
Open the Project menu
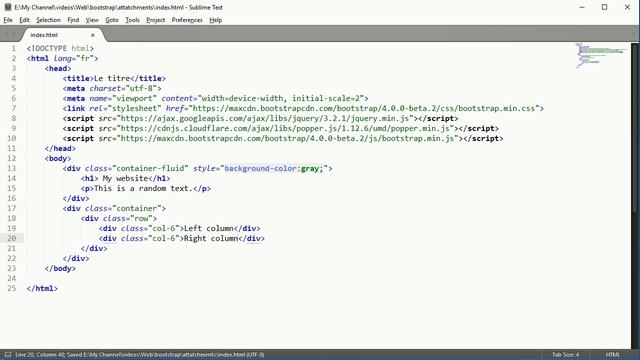(156, 20)
